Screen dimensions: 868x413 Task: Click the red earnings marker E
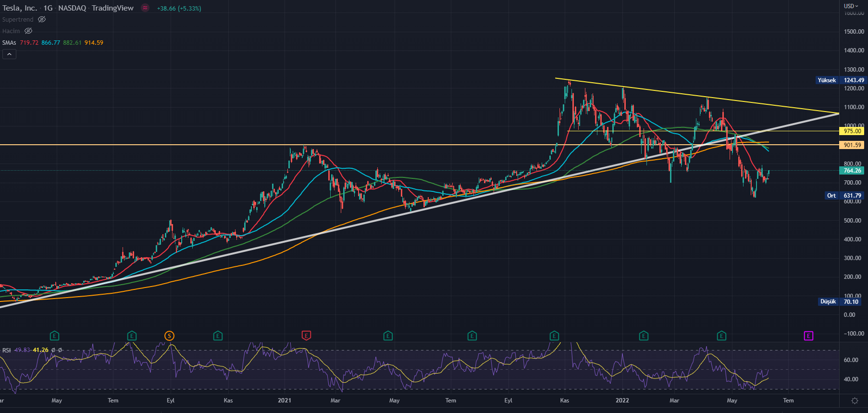click(x=306, y=336)
